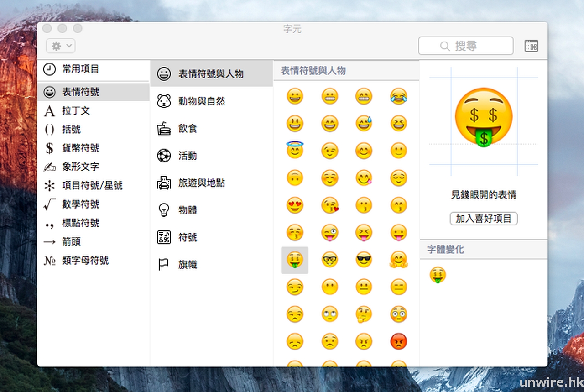Screen dimensions: 584x392
Task: Toggle the compact character viewer icon
Action: [531, 46]
